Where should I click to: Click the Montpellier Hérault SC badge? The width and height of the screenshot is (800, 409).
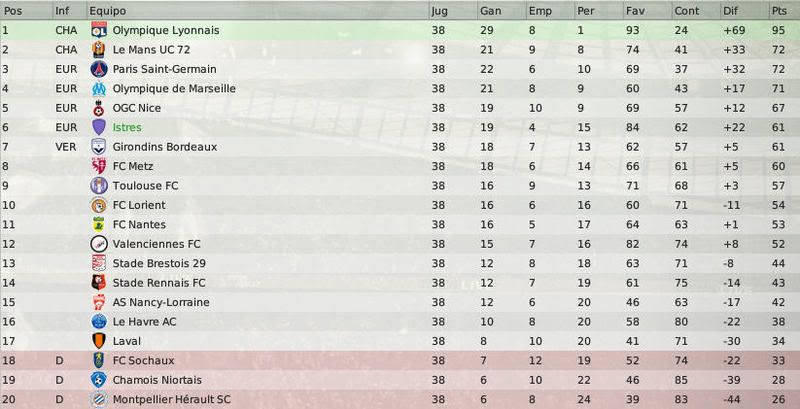click(98, 399)
